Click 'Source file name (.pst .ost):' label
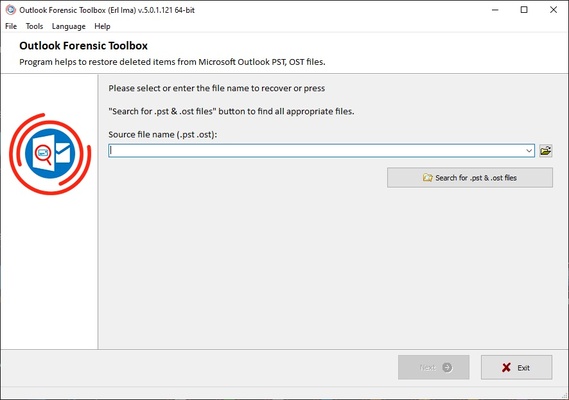 [x=163, y=134]
